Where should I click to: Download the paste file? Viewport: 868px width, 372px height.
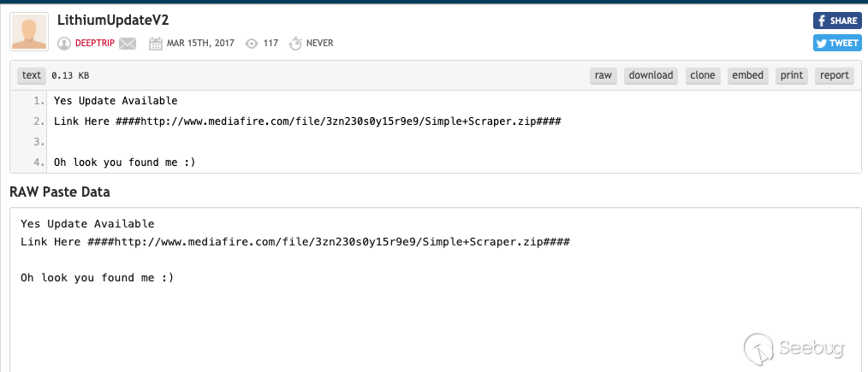click(651, 75)
